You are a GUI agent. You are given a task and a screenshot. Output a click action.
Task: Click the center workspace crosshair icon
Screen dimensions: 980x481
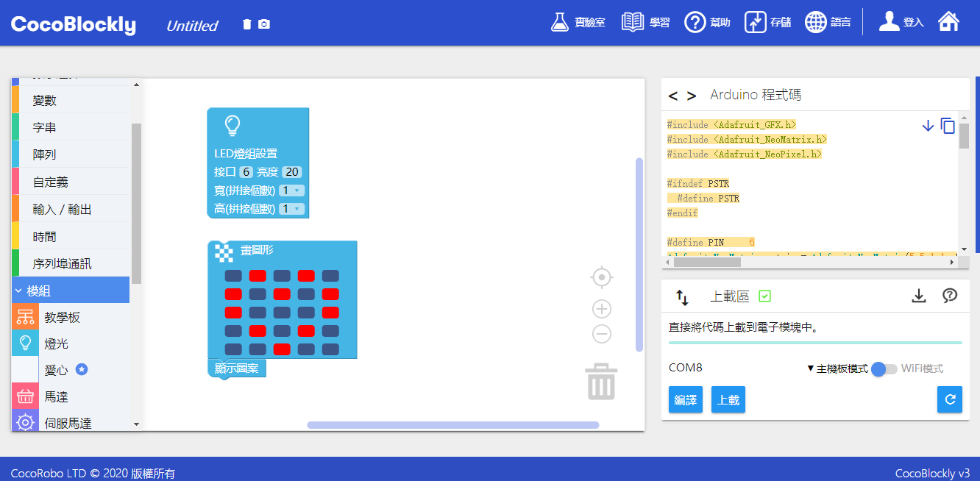602,277
